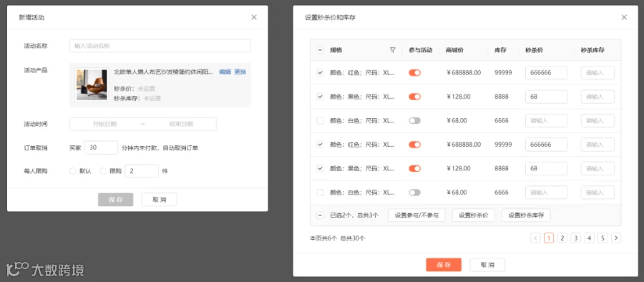Check the first 颜色：白色 row checkbox
This screenshot has width=644, height=282.
tap(320, 120)
